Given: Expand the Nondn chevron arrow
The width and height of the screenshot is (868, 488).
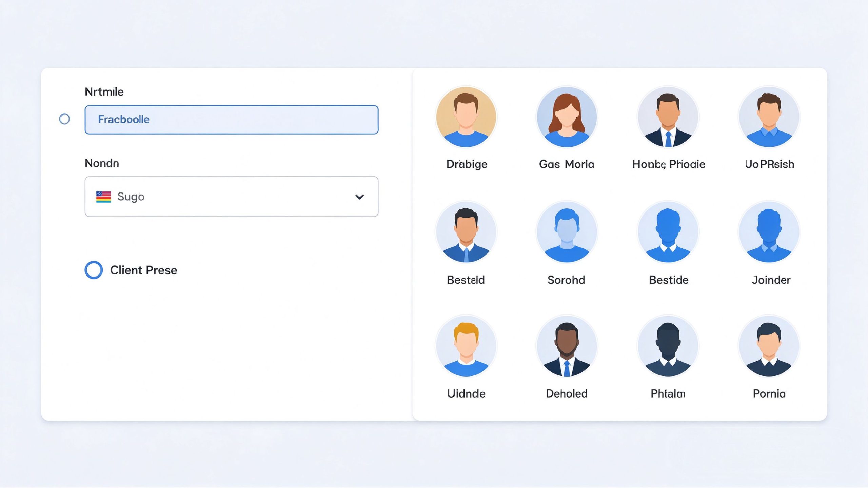Looking at the screenshot, I should coord(359,197).
